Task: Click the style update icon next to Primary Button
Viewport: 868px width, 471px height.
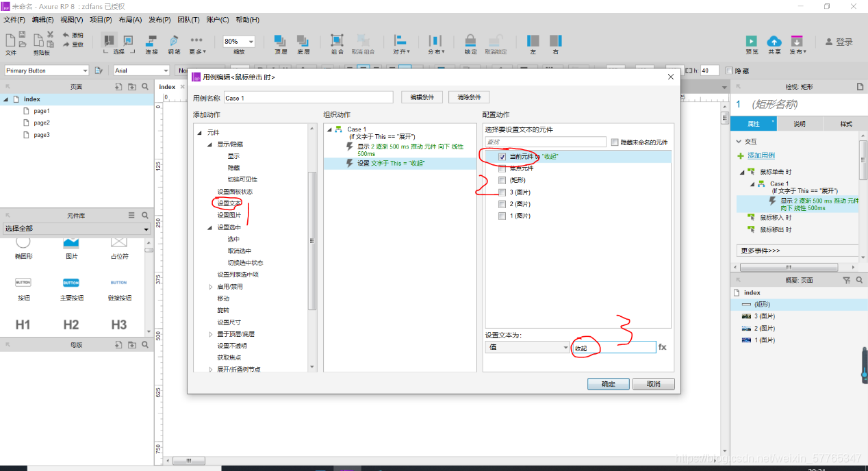Action: pyautogui.click(x=99, y=71)
